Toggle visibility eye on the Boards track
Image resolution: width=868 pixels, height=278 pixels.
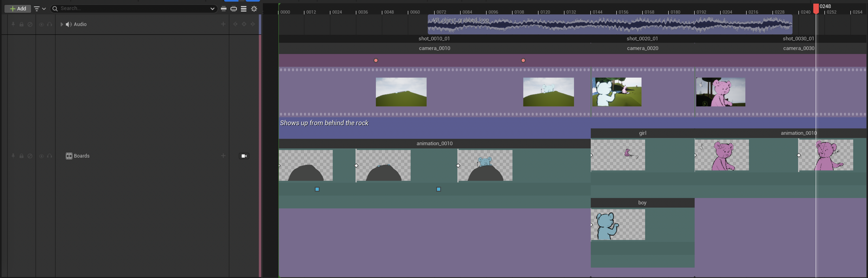point(41,156)
